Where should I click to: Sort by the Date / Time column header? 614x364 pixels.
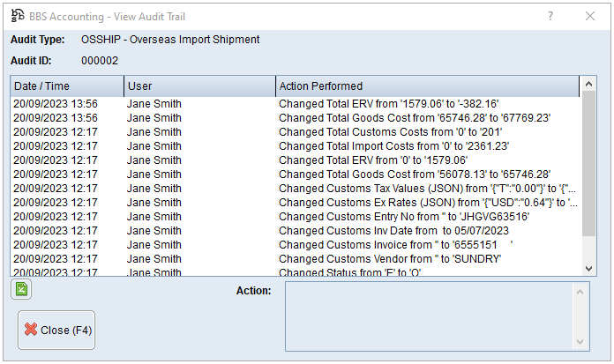(x=67, y=86)
